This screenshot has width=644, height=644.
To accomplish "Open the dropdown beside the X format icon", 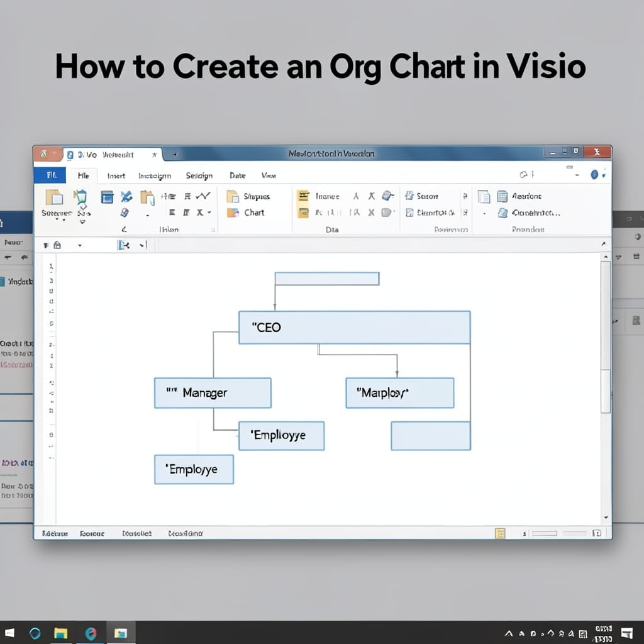I will click(x=209, y=213).
